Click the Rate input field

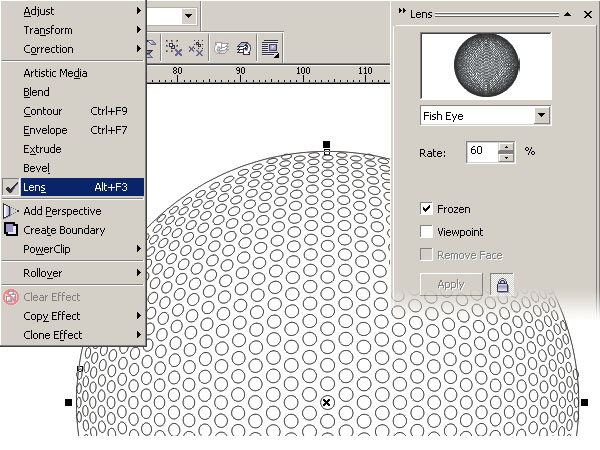[x=483, y=152]
